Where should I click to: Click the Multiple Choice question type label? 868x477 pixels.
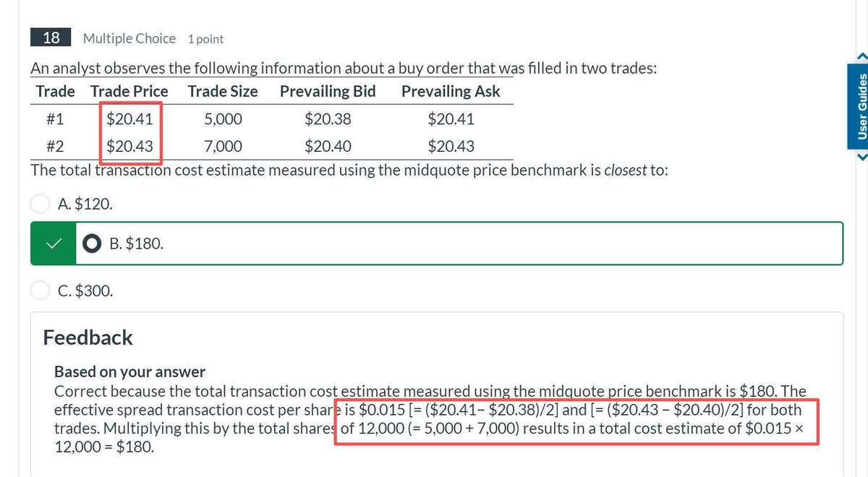(x=129, y=38)
